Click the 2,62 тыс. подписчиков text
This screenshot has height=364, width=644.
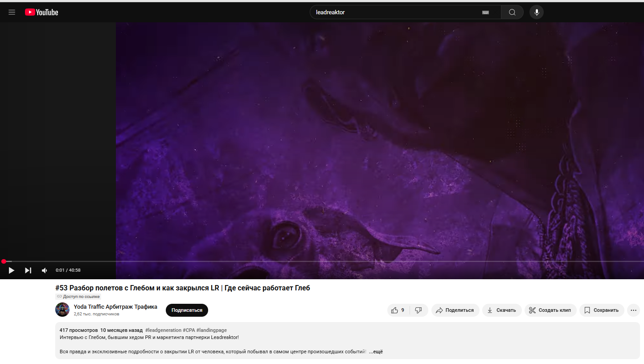pyautogui.click(x=96, y=314)
